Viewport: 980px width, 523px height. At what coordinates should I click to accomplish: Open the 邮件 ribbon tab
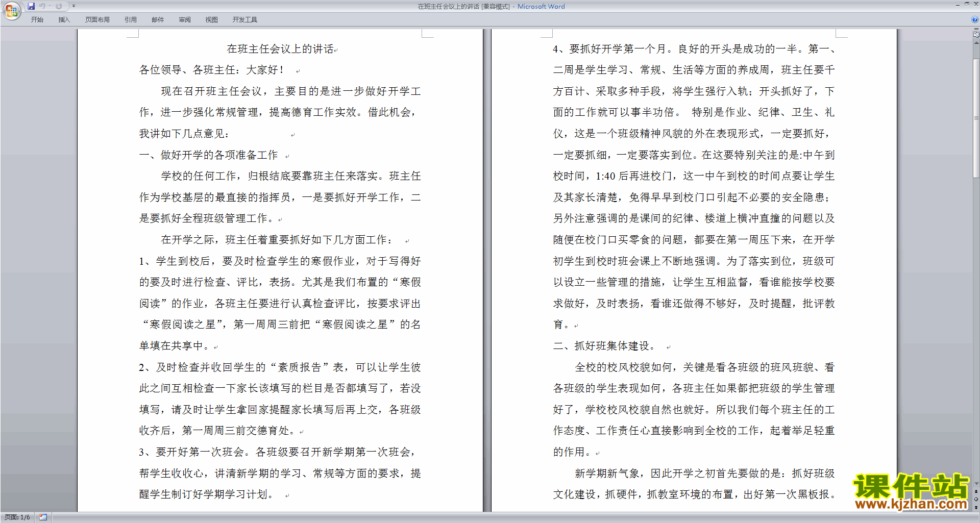click(158, 20)
